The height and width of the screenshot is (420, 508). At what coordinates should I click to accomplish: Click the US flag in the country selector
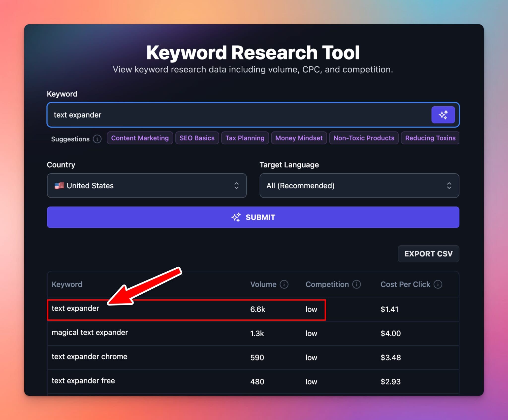tap(59, 185)
